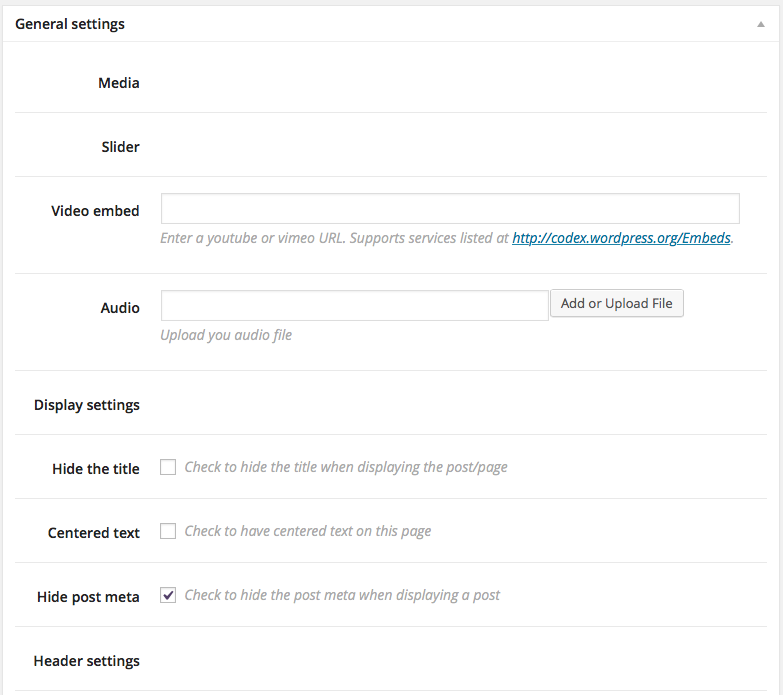
Task: Focus the Video embed URL field
Action: (x=450, y=209)
